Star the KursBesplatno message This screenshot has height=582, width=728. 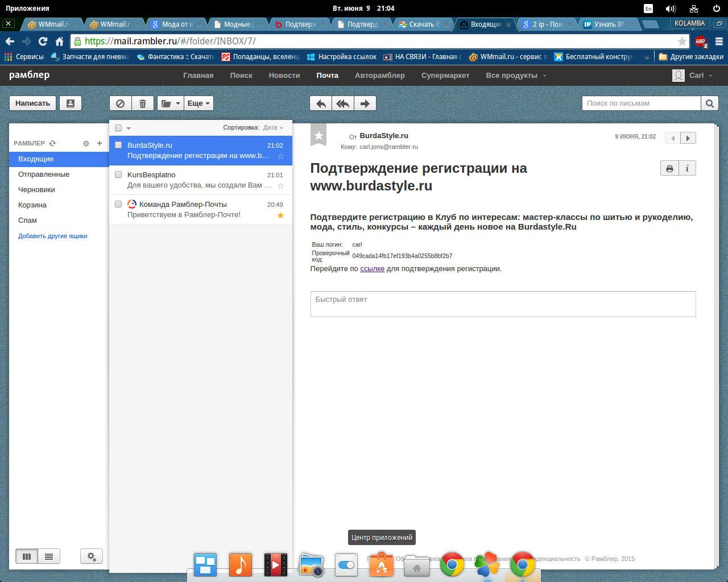click(x=280, y=186)
